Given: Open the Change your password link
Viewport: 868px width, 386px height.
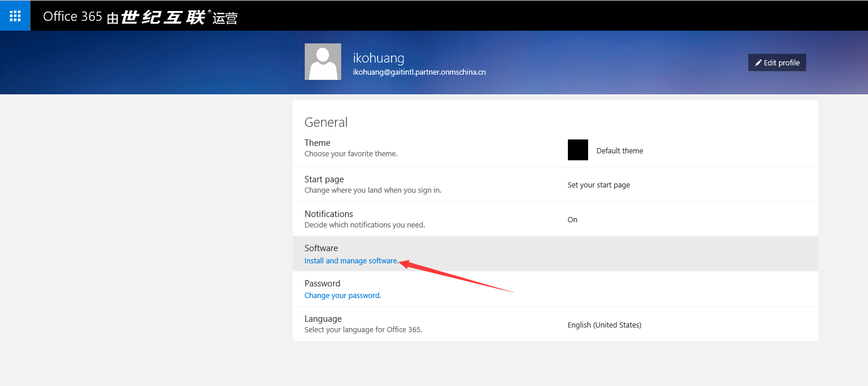Looking at the screenshot, I should 343,296.
